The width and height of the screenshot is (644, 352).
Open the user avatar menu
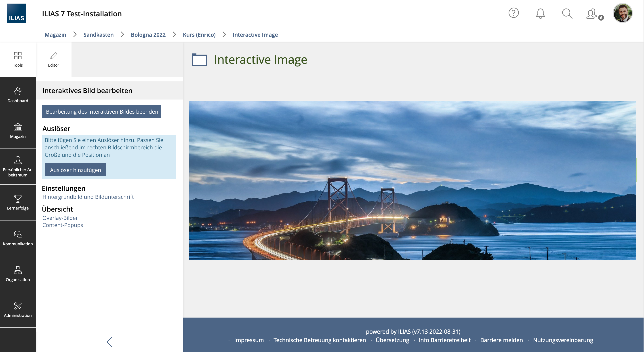[x=623, y=13]
